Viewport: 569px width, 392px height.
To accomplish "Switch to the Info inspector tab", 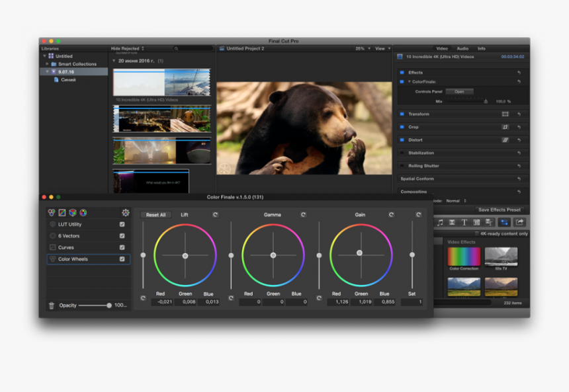I will click(x=481, y=49).
